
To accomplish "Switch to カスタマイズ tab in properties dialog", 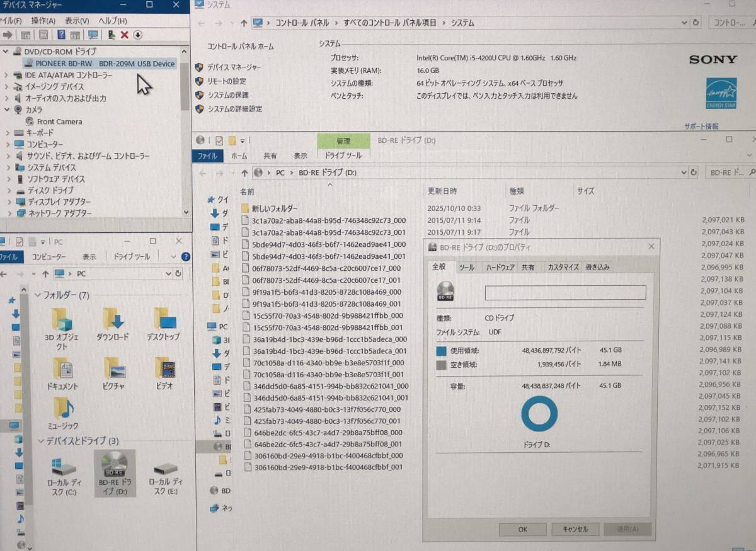I will click(563, 268).
